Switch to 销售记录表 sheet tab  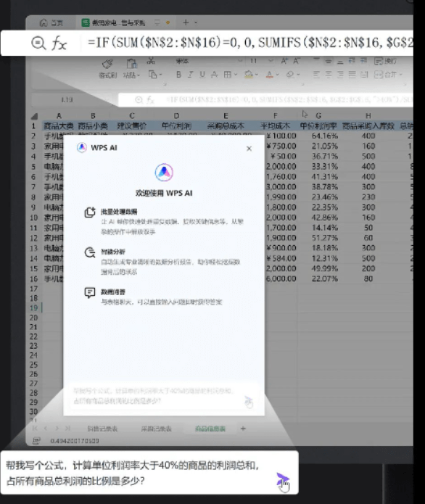[x=102, y=429]
